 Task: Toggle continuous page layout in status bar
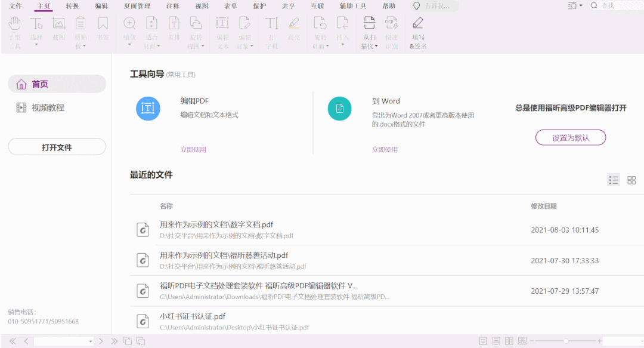pos(496,340)
